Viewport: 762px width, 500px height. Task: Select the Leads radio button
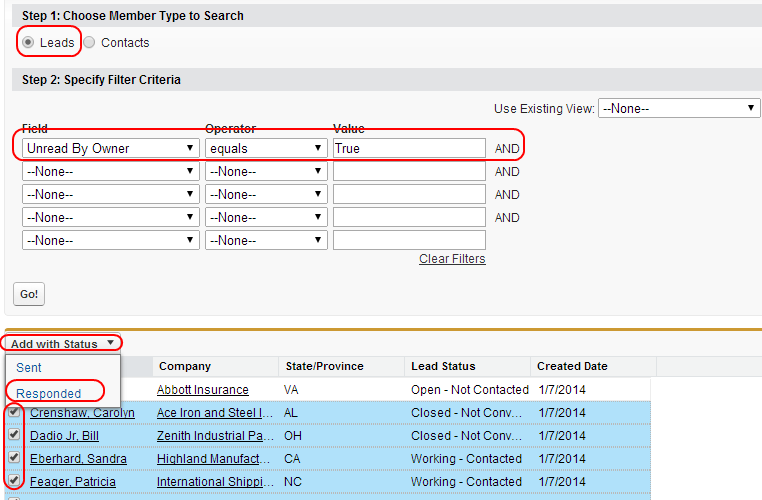28,42
